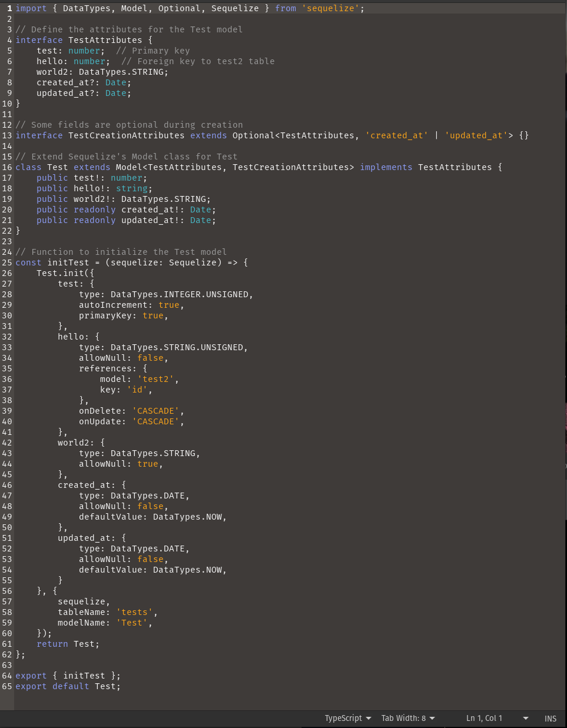Viewport: 567px width, 728px height.
Task: Open the Ln 1, Col 1 position dropdown
Action: tap(497, 718)
